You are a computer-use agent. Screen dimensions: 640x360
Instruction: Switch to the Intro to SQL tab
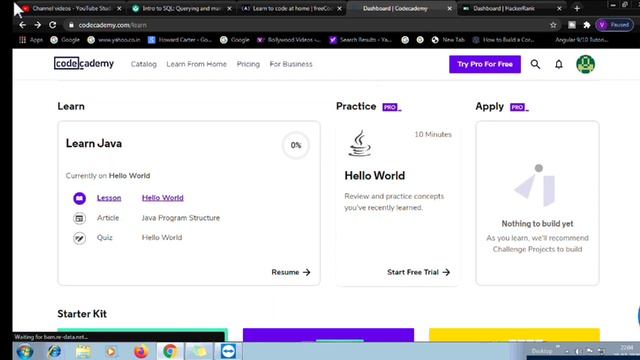click(181, 8)
